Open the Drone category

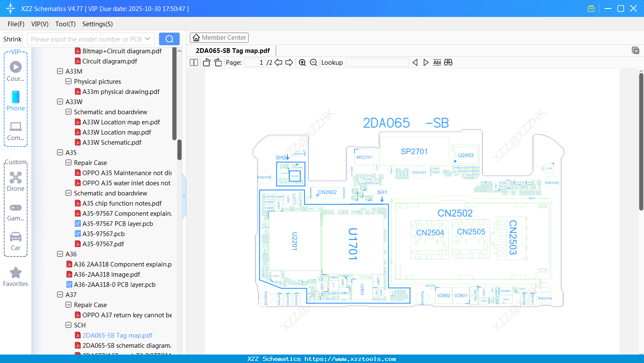pyautogui.click(x=16, y=181)
